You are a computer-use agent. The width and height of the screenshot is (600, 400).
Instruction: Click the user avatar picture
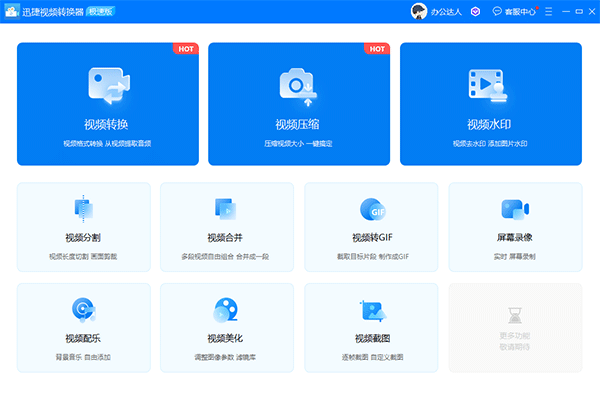pyautogui.click(x=419, y=11)
